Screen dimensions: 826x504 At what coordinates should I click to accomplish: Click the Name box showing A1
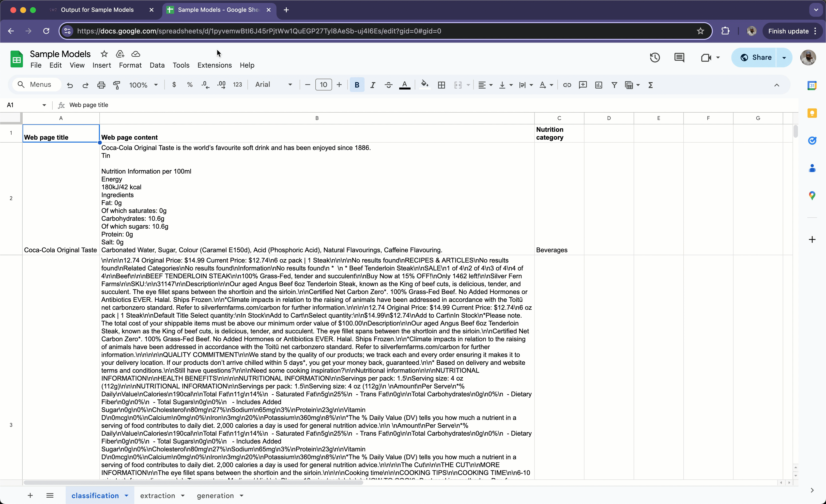tap(26, 105)
